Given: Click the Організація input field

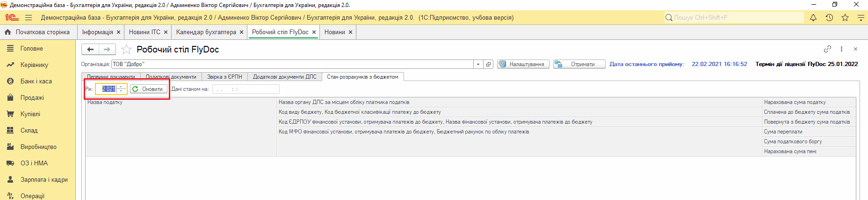Looking at the screenshot, I should [x=292, y=64].
